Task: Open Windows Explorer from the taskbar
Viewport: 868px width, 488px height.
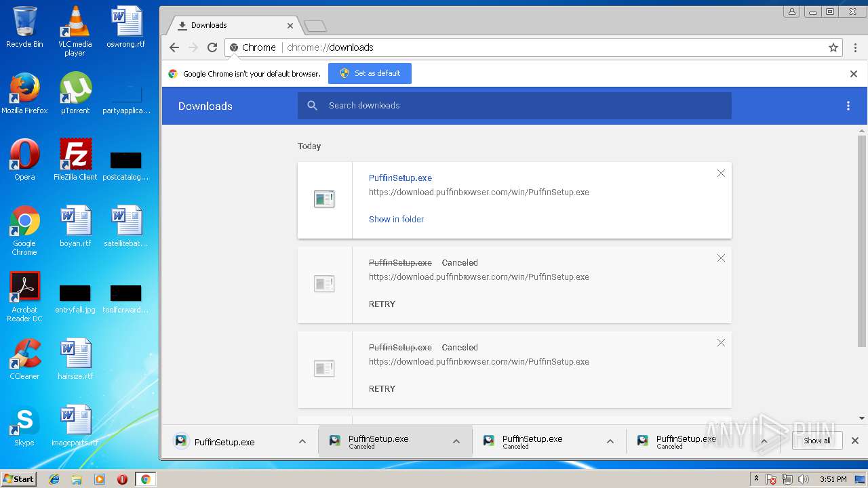Action: coord(77,479)
